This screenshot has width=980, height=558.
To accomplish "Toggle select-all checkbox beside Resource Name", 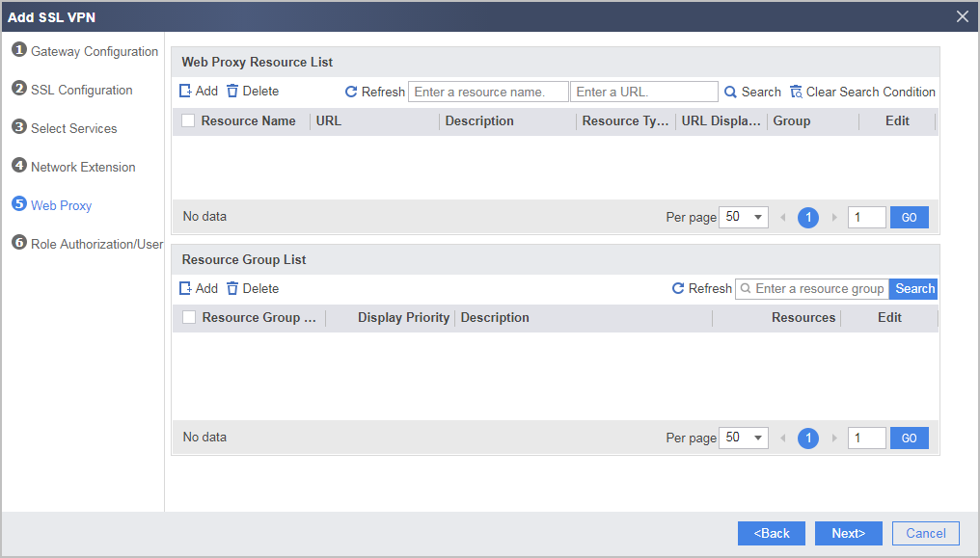I will [x=188, y=120].
